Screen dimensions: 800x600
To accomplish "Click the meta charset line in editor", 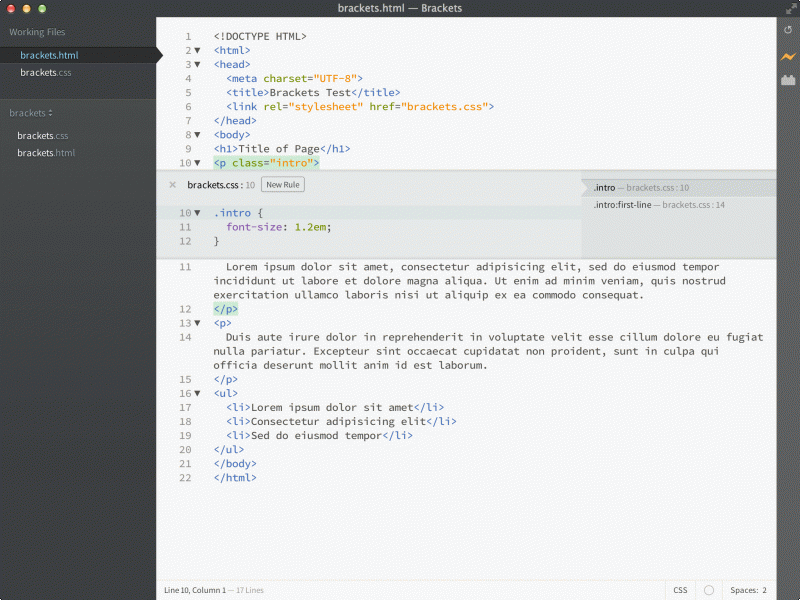I will (294, 79).
